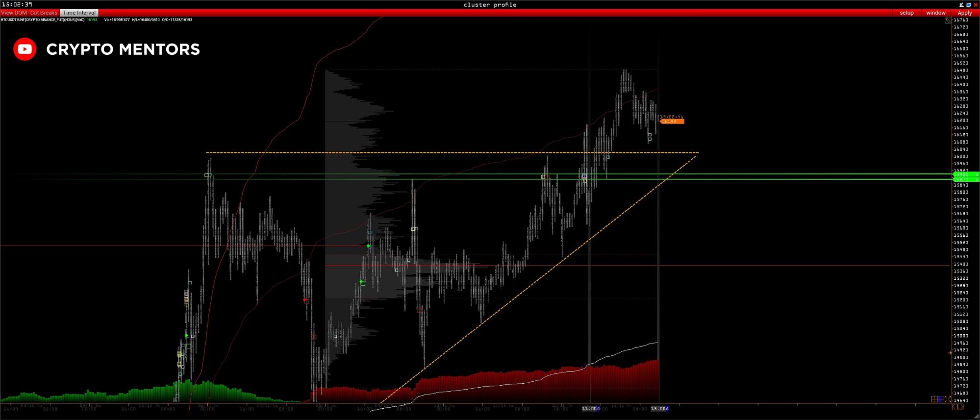Click the orange 16193 current price tag
980x420 pixels.
point(672,122)
